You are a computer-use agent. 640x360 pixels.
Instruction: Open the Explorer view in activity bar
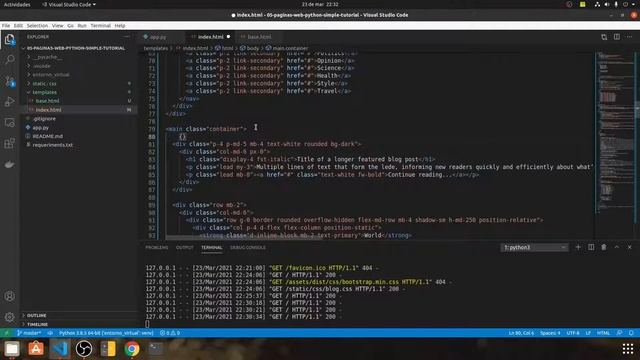[x=9, y=40]
